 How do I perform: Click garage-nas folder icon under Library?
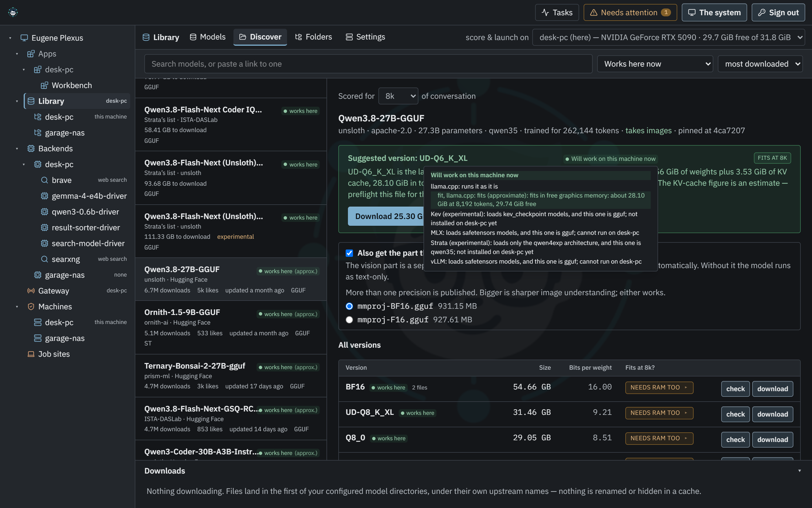click(x=37, y=133)
